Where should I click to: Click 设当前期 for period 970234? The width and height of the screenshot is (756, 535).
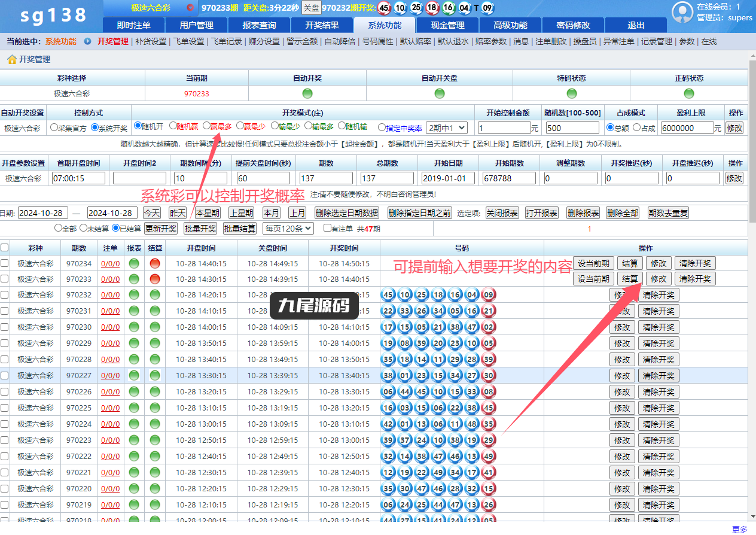593,263
